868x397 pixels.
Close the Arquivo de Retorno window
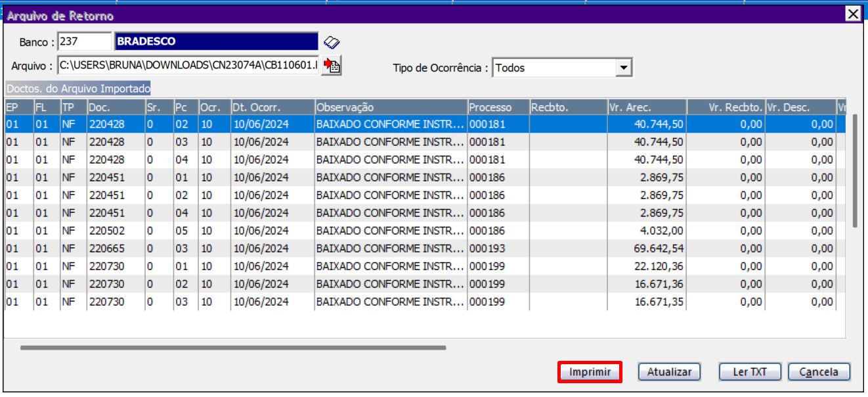point(852,14)
